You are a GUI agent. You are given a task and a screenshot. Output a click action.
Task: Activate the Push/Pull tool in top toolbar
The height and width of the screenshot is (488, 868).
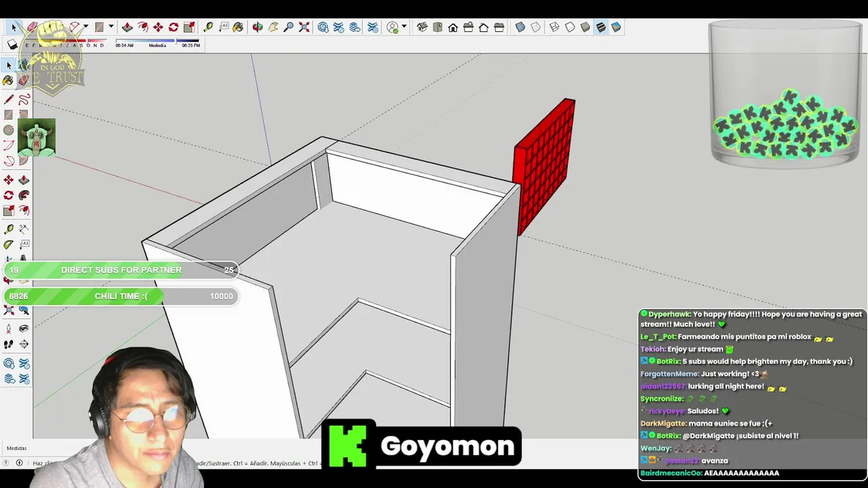coord(127,27)
